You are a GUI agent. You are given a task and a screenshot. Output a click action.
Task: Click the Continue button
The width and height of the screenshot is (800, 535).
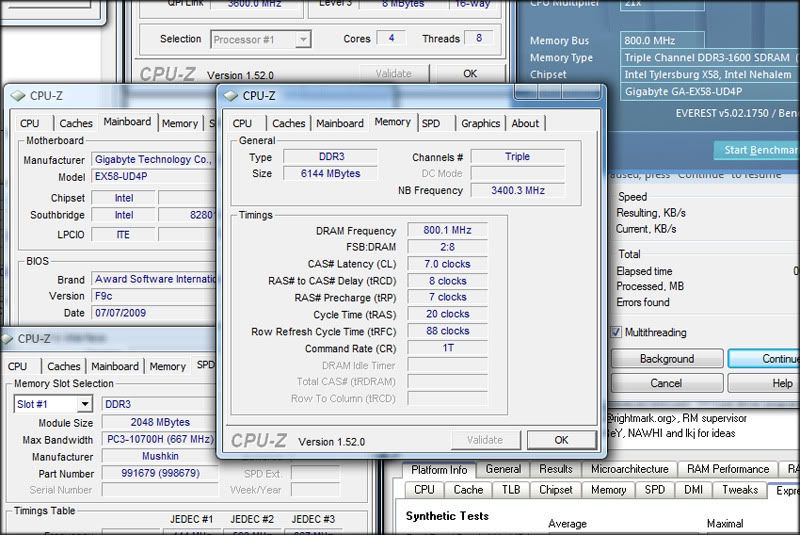tap(764, 359)
